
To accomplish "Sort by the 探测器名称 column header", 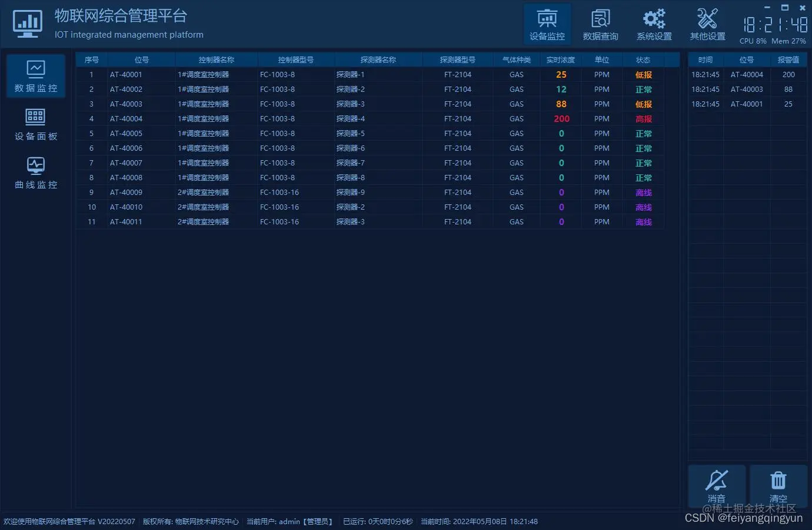I will point(378,60).
